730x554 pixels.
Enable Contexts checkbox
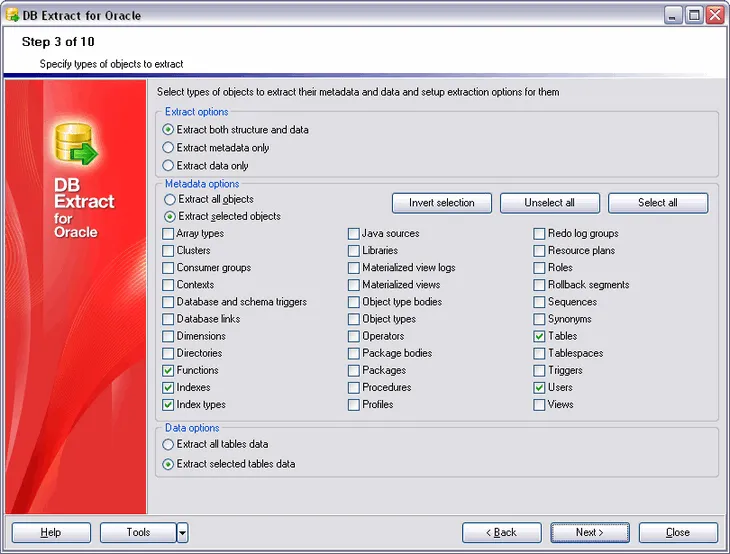(x=168, y=285)
